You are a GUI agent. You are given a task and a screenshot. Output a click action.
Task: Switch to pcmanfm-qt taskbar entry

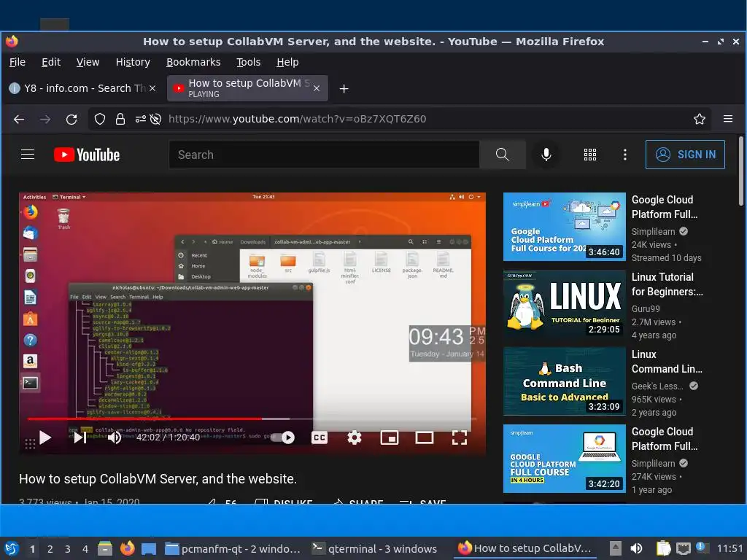233,549
